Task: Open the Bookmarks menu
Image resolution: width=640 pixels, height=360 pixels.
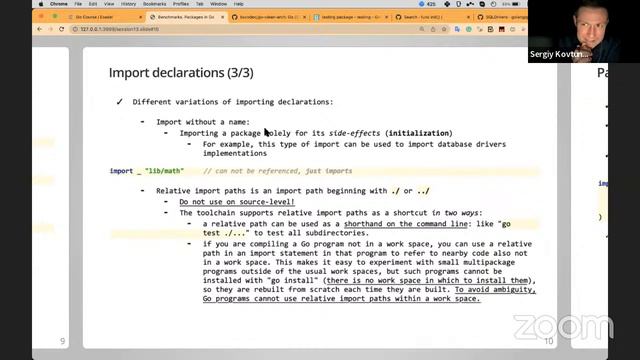Action: (x=154, y=4)
